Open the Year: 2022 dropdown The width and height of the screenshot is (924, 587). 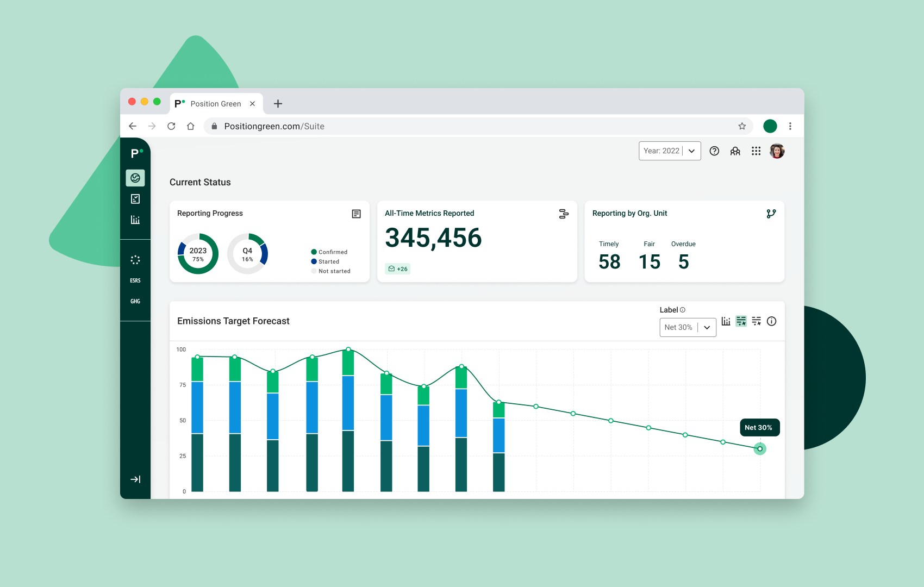669,151
